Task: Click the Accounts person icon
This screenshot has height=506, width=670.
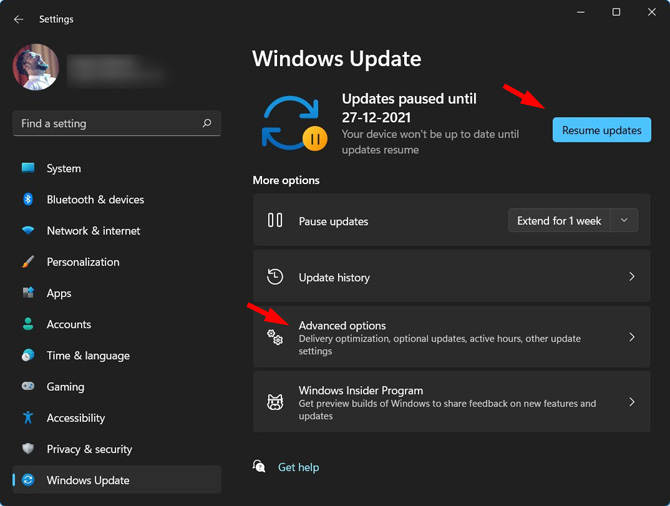Action: point(28,324)
